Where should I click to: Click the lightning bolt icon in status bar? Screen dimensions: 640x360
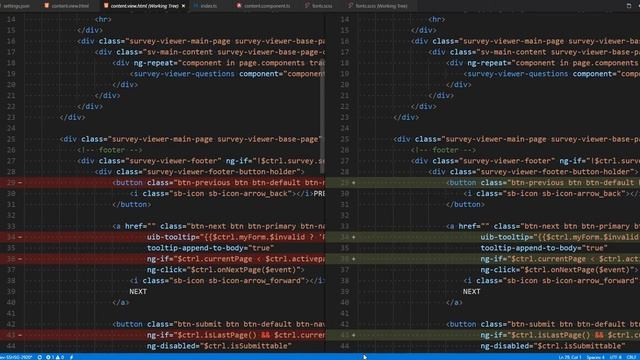pos(71,357)
